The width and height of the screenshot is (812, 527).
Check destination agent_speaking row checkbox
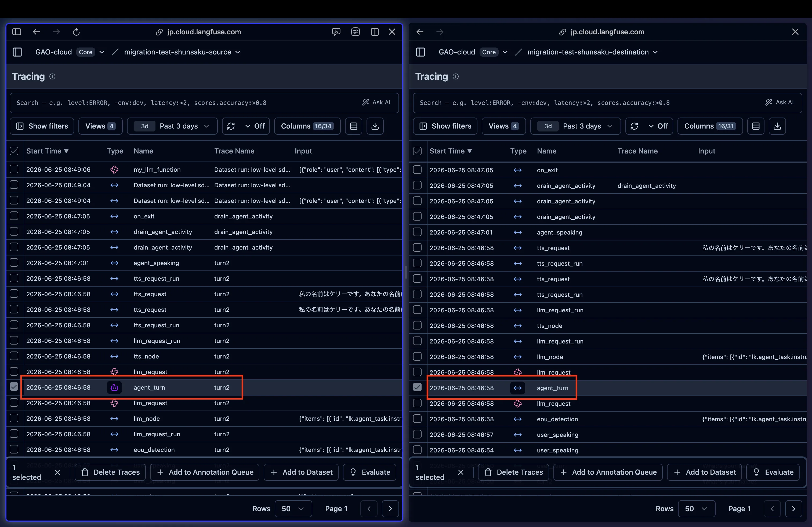(x=417, y=232)
